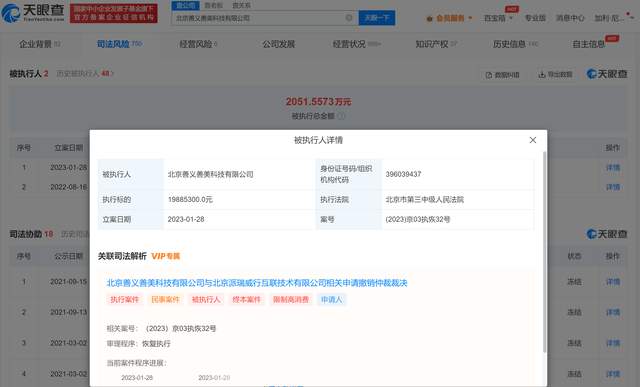640x387 pixels.
Task: Click the 导出数据 download icon button
Action: coord(556,75)
